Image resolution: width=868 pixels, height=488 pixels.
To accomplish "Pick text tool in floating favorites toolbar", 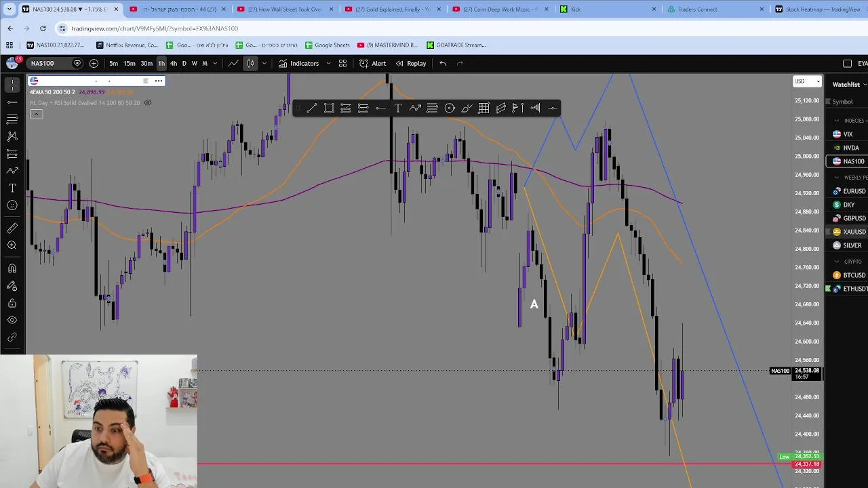I will (397, 108).
